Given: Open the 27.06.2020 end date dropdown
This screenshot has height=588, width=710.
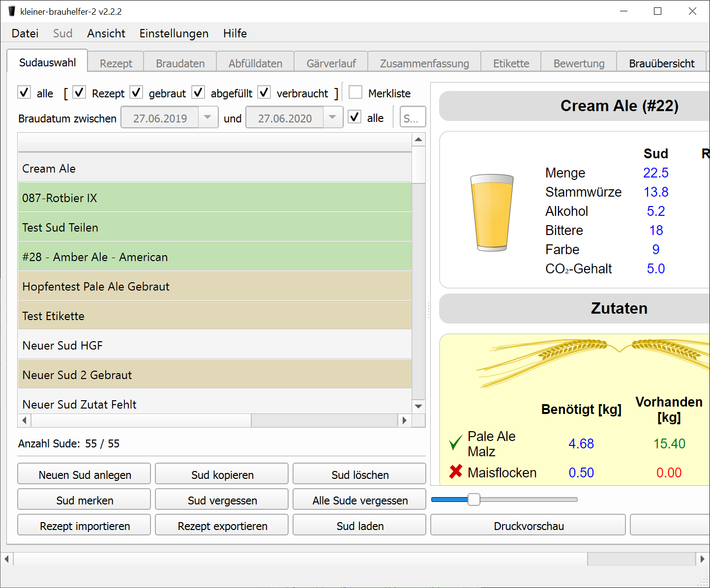Looking at the screenshot, I should pos(332,118).
